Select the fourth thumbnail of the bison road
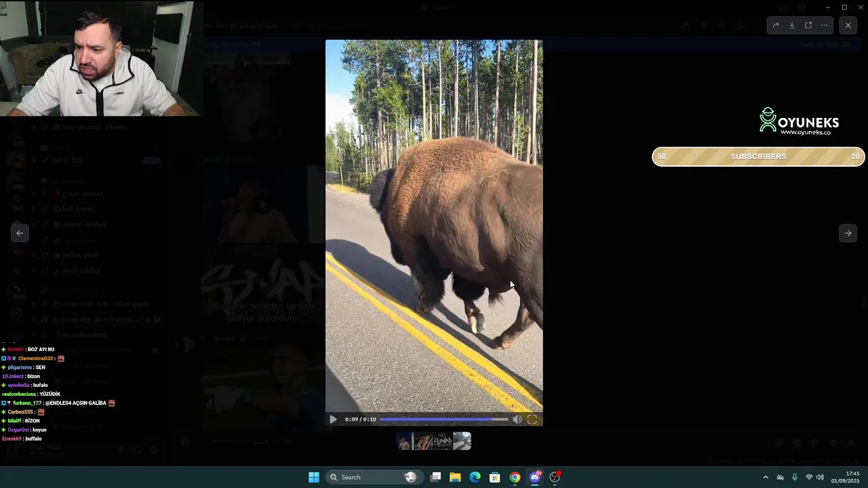The height and width of the screenshot is (488, 868). pyautogui.click(x=462, y=441)
